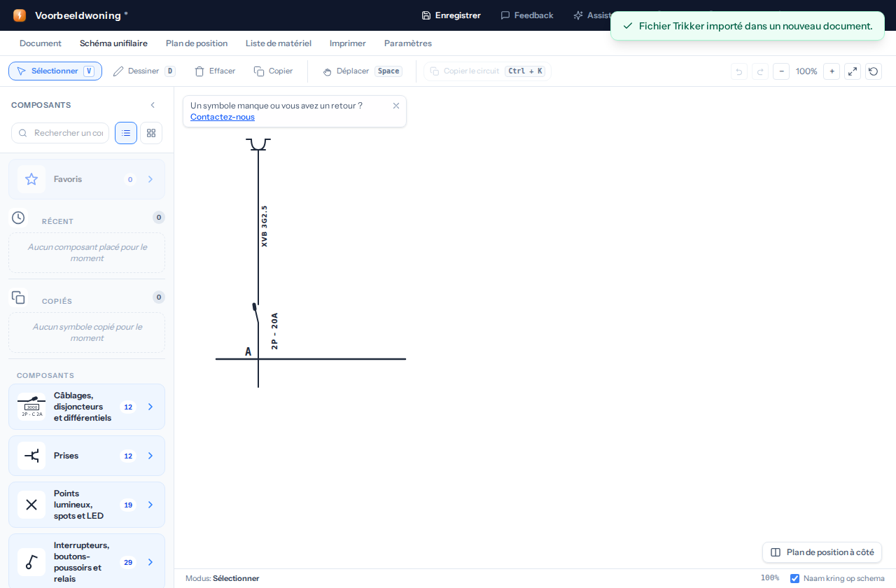The height and width of the screenshot is (588, 896).
Task: Click the undo arrow icon
Action: click(739, 71)
